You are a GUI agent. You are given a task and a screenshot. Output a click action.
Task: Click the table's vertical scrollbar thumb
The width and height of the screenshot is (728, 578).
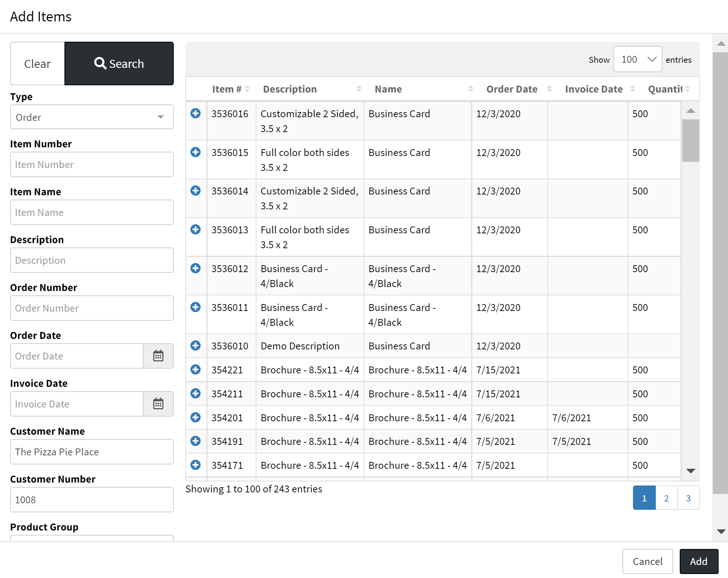point(690,140)
